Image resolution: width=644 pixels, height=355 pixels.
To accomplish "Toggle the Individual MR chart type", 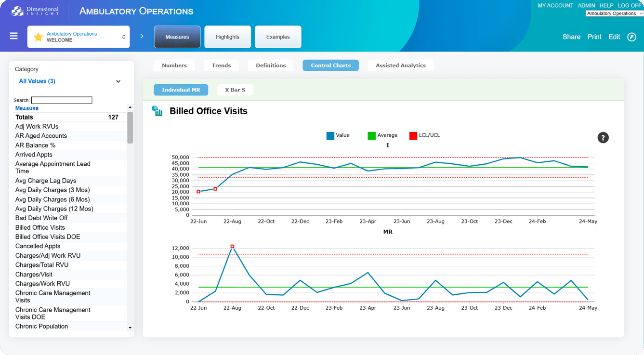I will (x=181, y=90).
